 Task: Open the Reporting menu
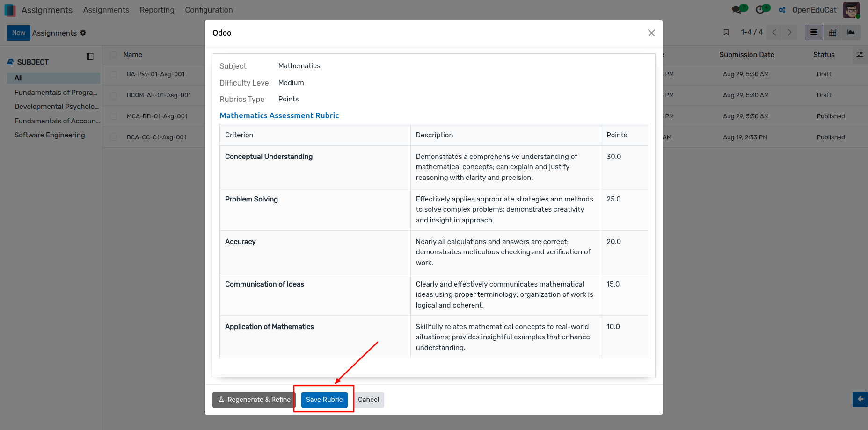tap(157, 10)
